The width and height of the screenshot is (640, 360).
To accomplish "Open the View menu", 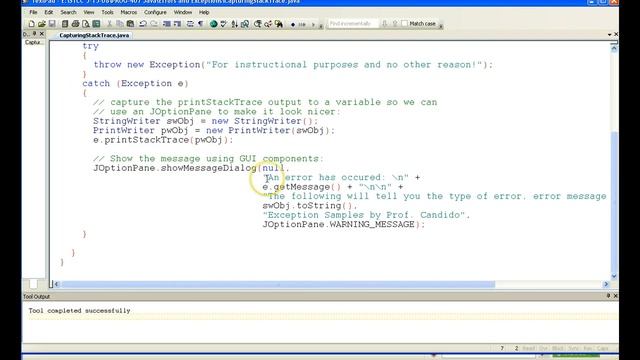I will [89, 12].
